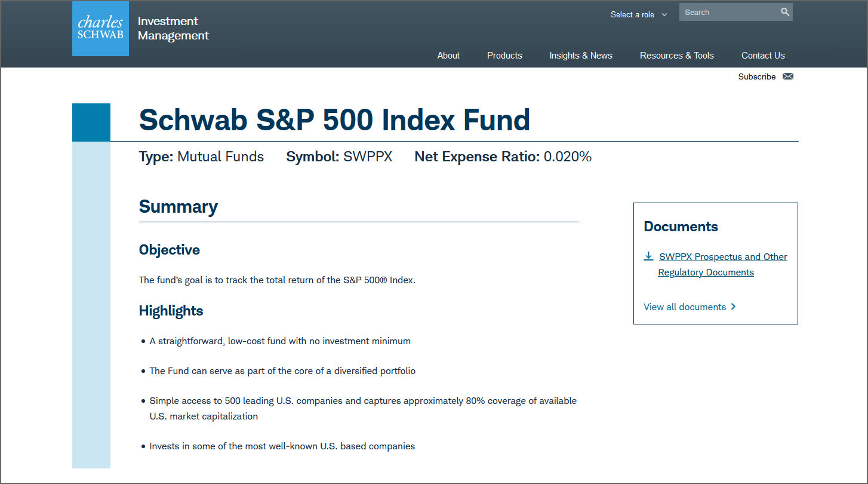Click the Type: Mutual Funds text
Viewport: 868px width, 484px height.
pyautogui.click(x=201, y=157)
